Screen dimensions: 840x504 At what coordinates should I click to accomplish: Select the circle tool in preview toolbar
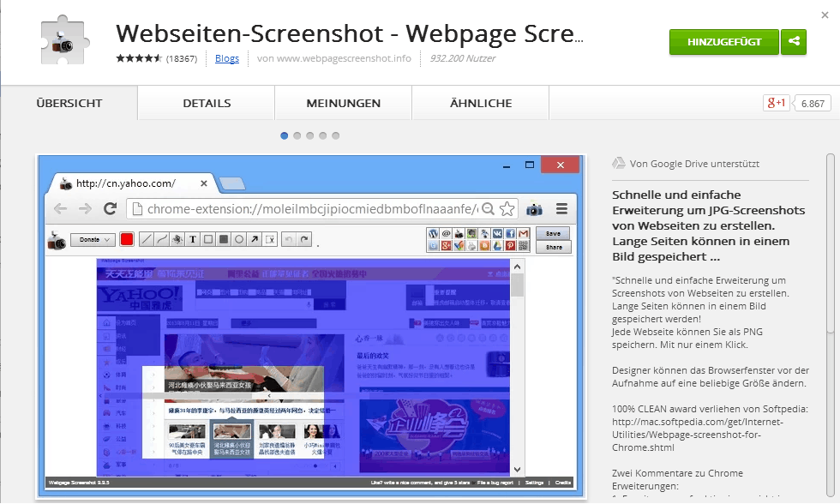click(239, 239)
